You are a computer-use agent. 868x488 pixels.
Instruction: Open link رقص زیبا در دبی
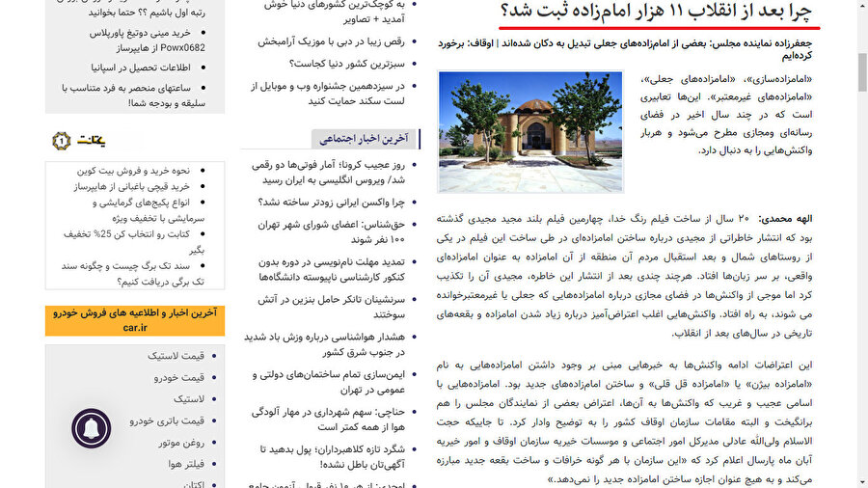(331, 41)
